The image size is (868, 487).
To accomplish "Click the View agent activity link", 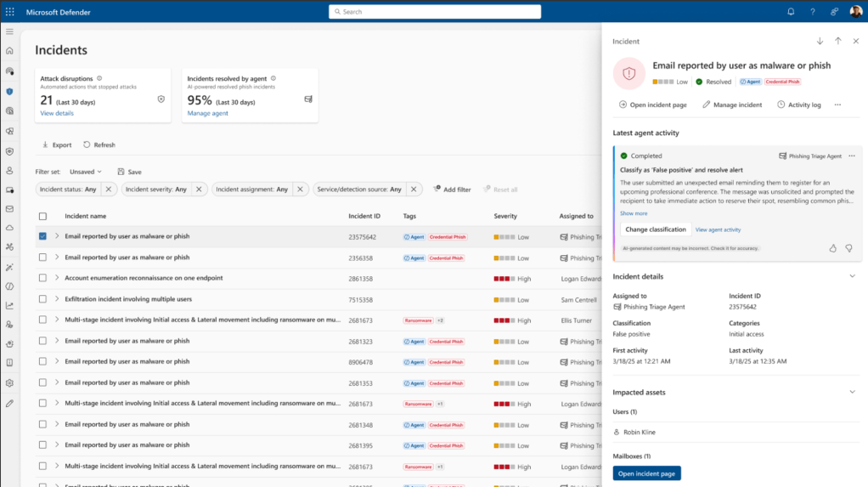I will [x=718, y=229].
